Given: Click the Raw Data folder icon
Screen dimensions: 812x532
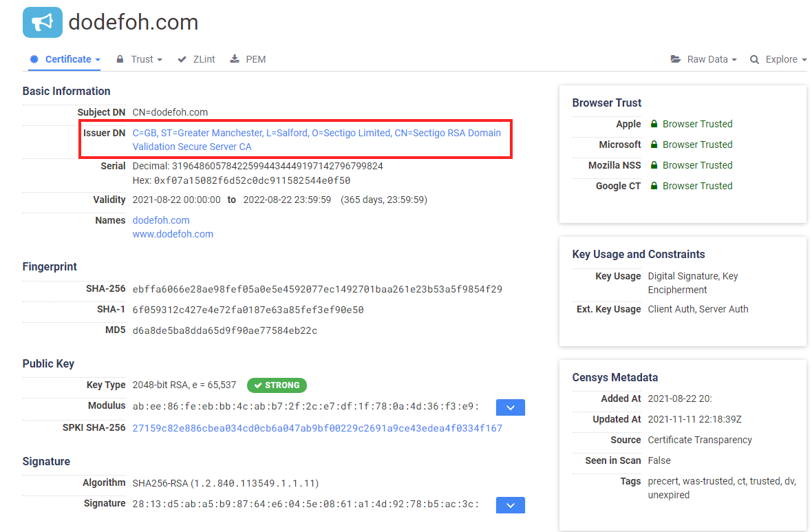Looking at the screenshot, I should coord(675,59).
